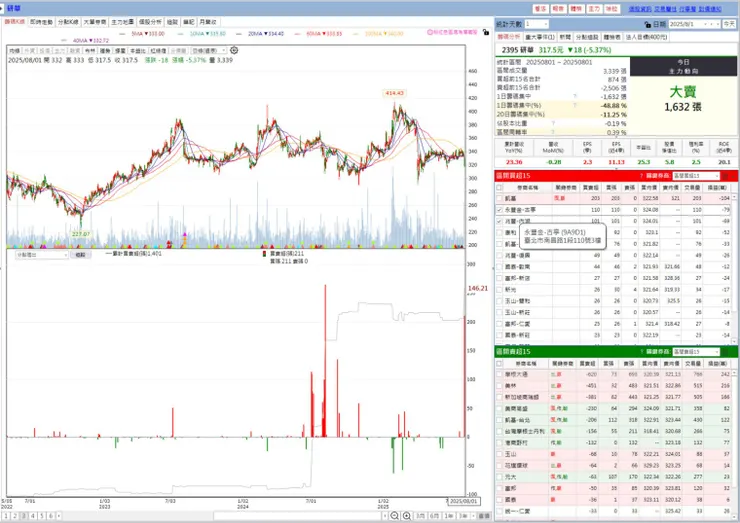This screenshot has height=523, width=740.
Task: Tick the select-all checkbox in sell list header
Action: coord(499,363)
